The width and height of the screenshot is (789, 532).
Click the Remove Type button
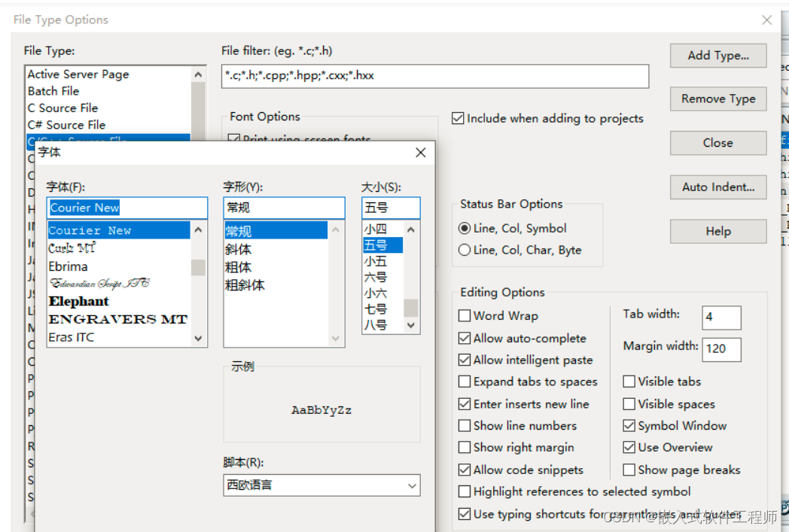718,99
